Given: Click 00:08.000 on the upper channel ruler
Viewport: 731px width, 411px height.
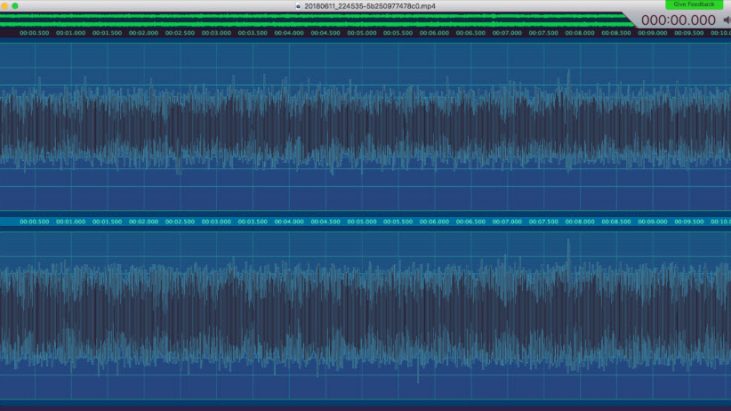Looking at the screenshot, I should 580,33.
